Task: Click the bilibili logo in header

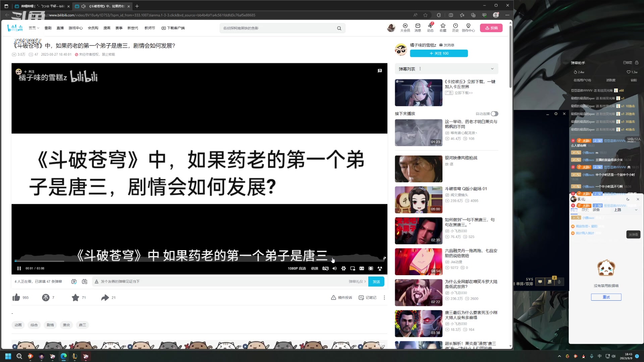Action: (15, 28)
